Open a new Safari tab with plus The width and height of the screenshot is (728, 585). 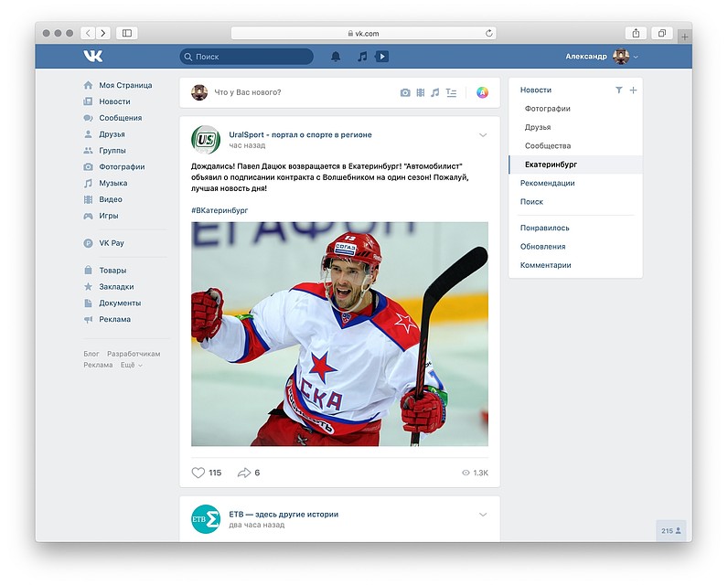tap(685, 37)
